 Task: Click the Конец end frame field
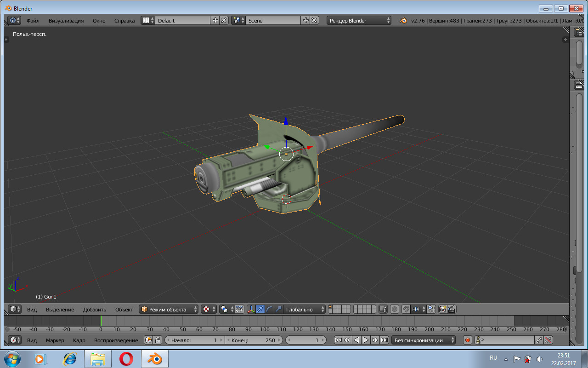(x=253, y=340)
